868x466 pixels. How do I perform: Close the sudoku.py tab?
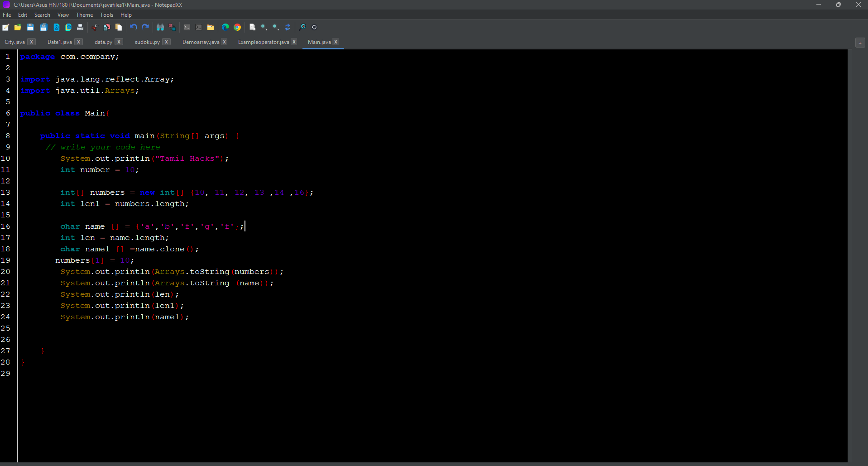[167, 42]
